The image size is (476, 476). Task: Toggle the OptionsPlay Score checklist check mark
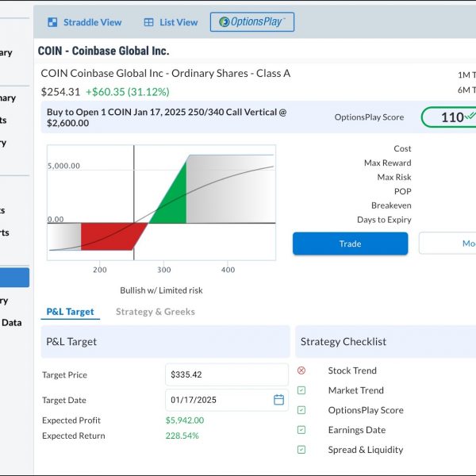pyautogui.click(x=301, y=410)
